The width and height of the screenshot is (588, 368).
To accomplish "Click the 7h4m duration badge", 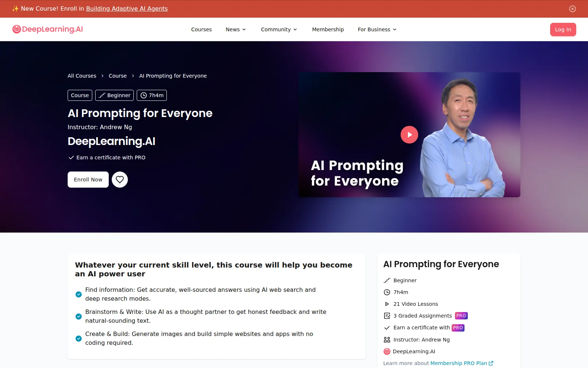I will click(152, 95).
